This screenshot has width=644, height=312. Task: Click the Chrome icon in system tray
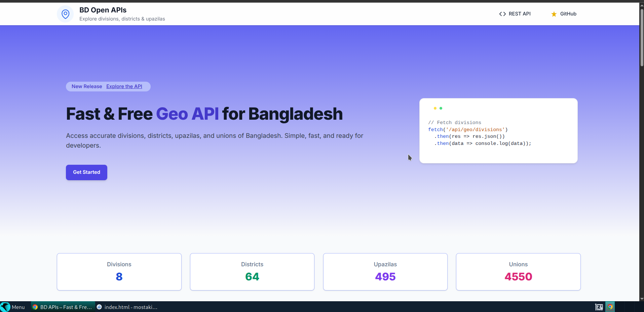(x=610, y=307)
